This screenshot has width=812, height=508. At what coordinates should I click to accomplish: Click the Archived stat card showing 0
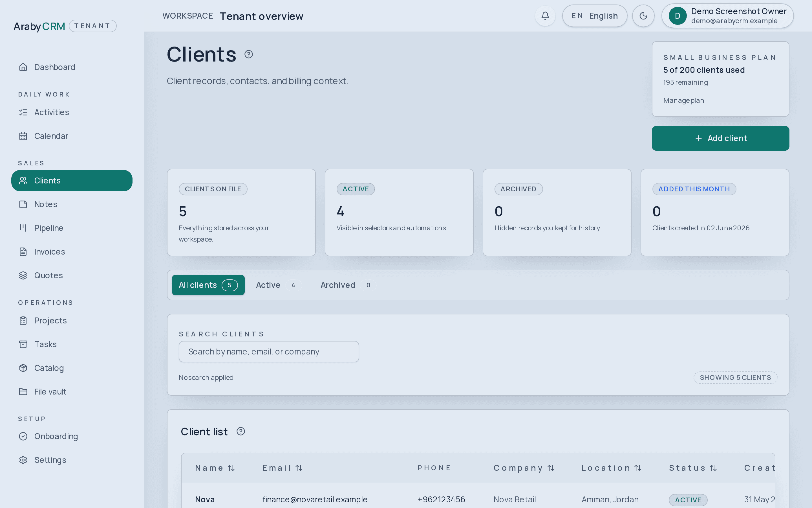pos(557,212)
